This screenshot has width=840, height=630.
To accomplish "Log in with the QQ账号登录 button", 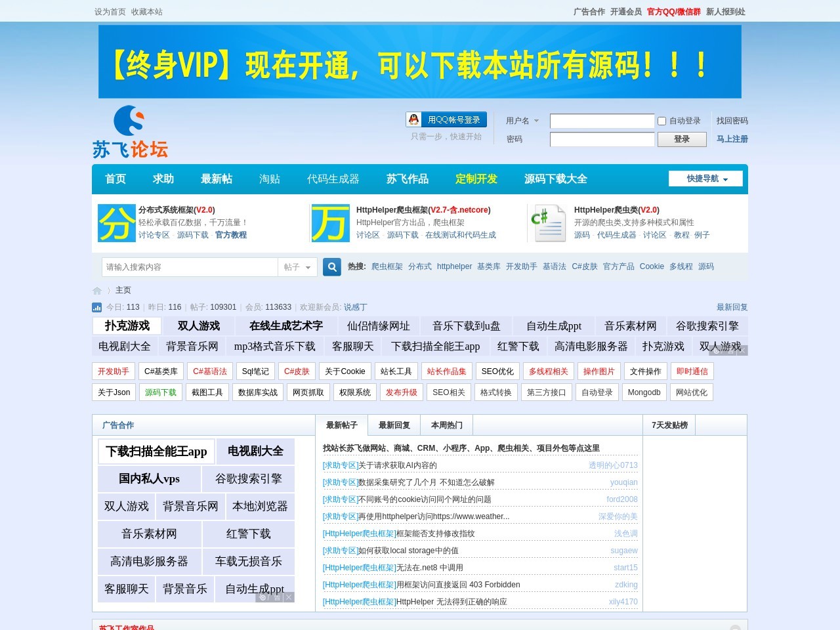I will click(446, 119).
